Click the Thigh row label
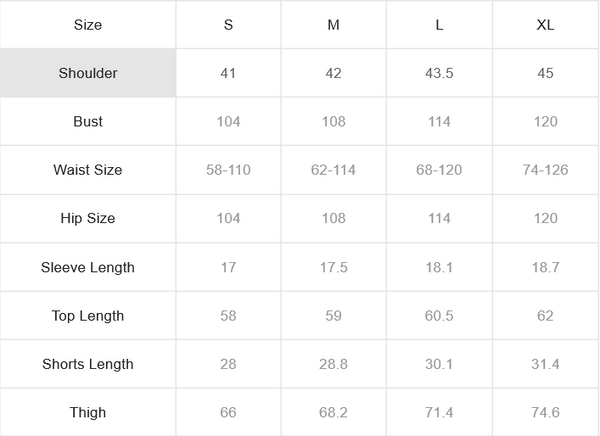The image size is (600, 436). coord(88,412)
